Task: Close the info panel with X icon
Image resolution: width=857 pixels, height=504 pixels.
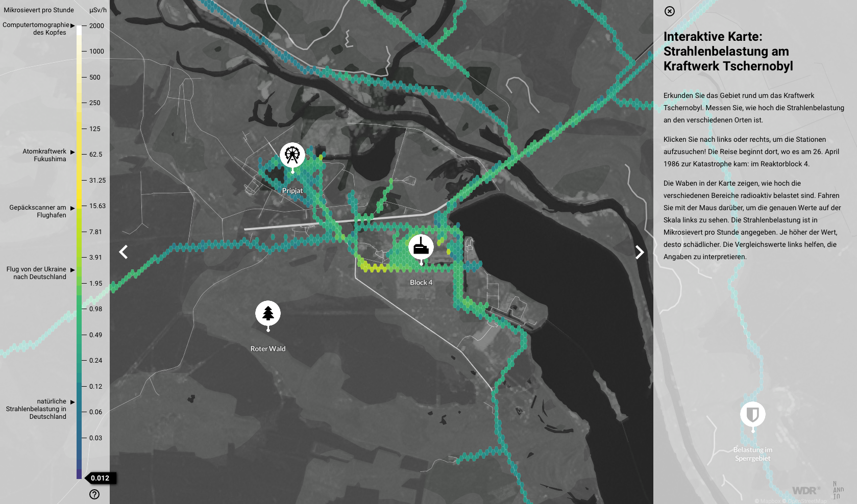Action: (x=670, y=11)
